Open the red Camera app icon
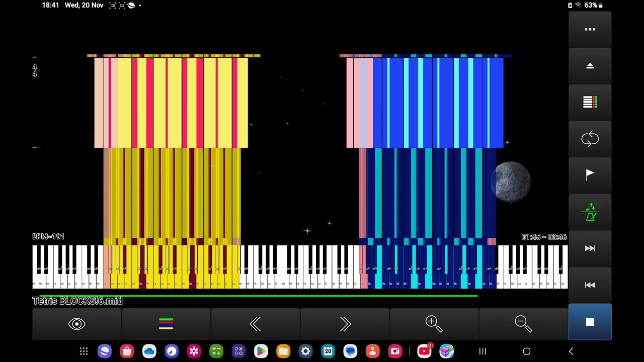644x362 pixels. point(395,351)
